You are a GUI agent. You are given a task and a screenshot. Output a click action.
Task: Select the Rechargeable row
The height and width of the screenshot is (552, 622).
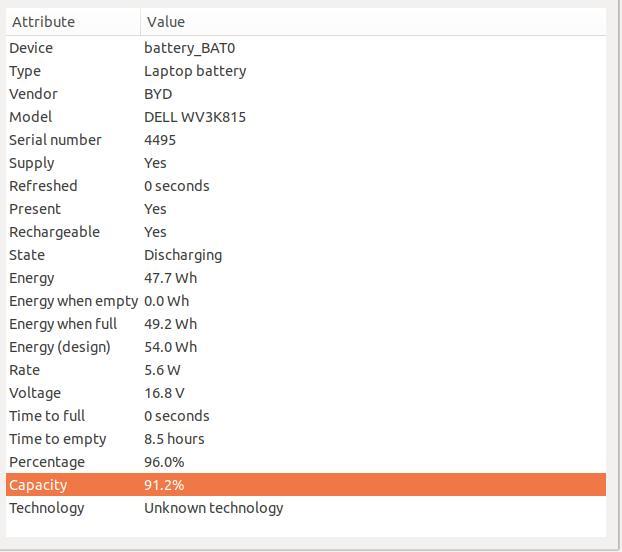(306, 232)
